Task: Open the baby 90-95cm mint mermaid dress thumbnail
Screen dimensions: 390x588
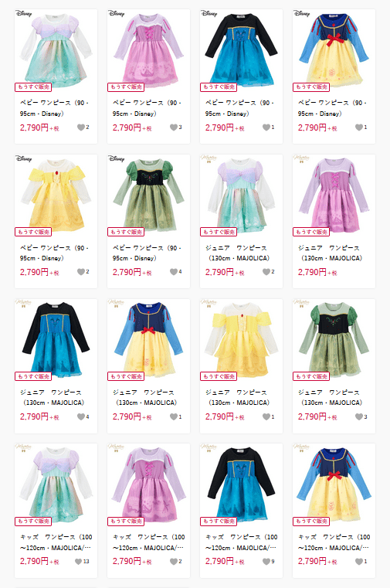Action: click(x=56, y=50)
